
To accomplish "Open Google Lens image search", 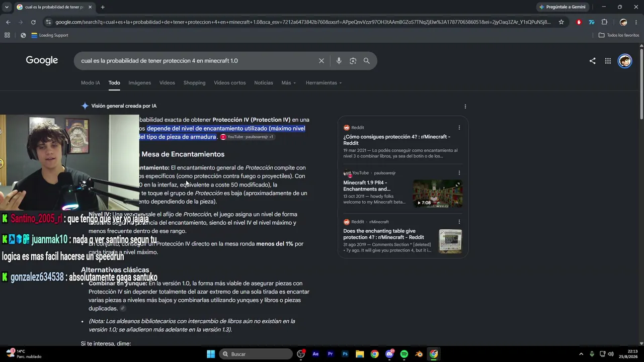I will 353,61.
